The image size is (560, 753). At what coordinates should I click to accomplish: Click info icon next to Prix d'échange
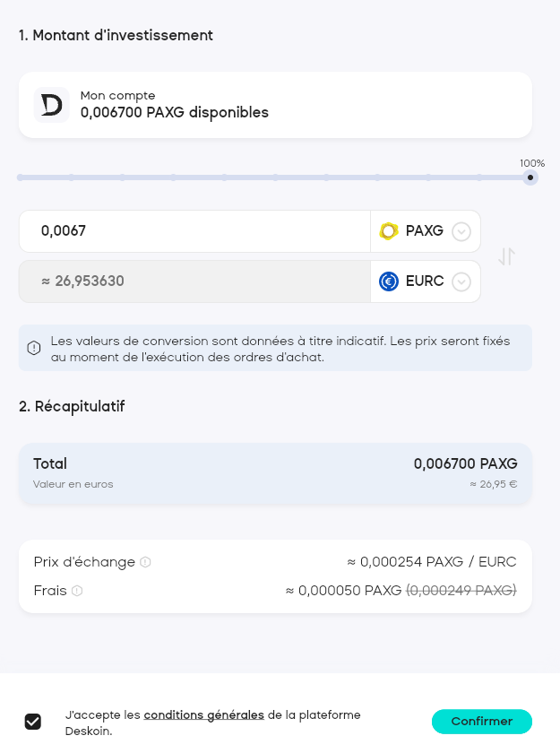145,562
